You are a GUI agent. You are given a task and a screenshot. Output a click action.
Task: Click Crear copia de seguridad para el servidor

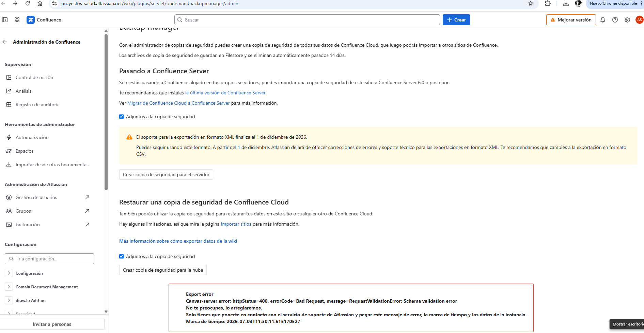(x=166, y=175)
